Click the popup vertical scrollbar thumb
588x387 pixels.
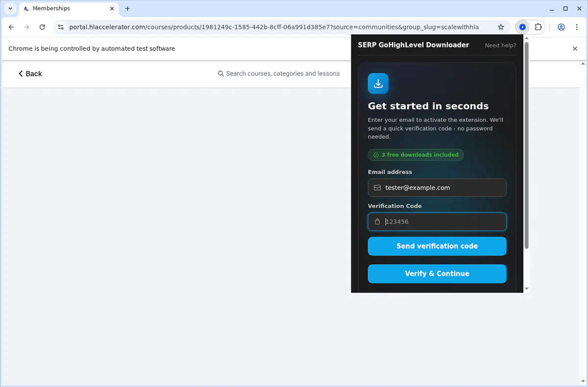[526, 145]
